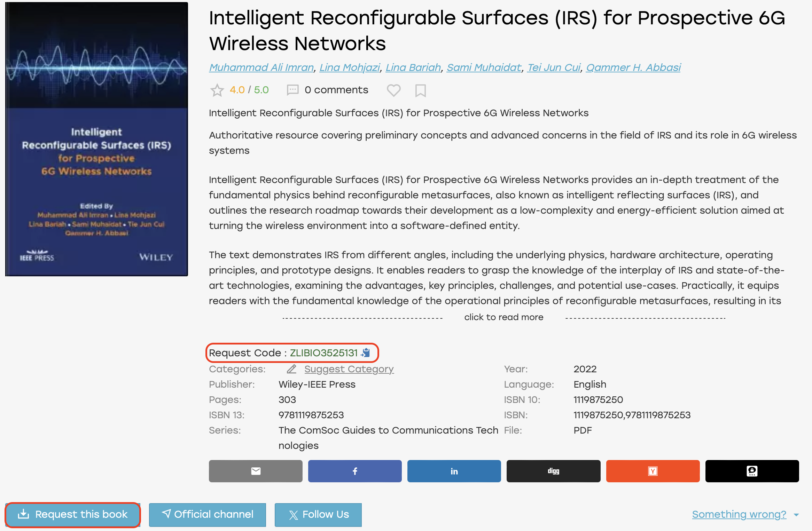This screenshot has height=531, width=812.
Task: Share book on LinkedIn
Action: [x=454, y=471]
